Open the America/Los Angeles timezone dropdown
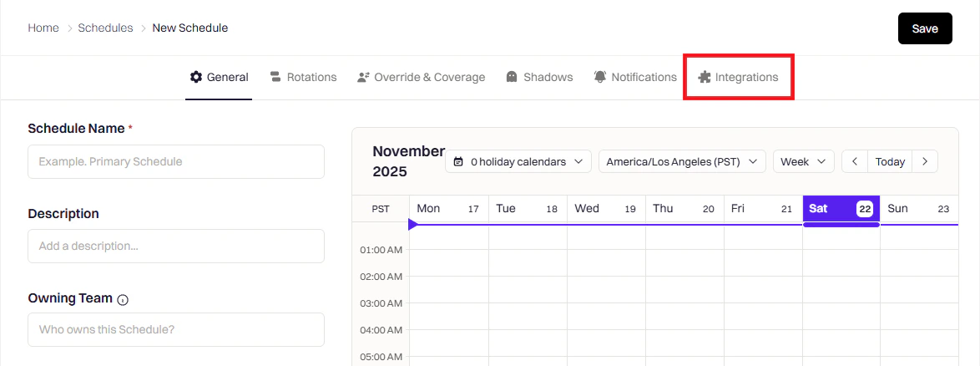The width and height of the screenshot is (980, 366). tap(682, 161)
